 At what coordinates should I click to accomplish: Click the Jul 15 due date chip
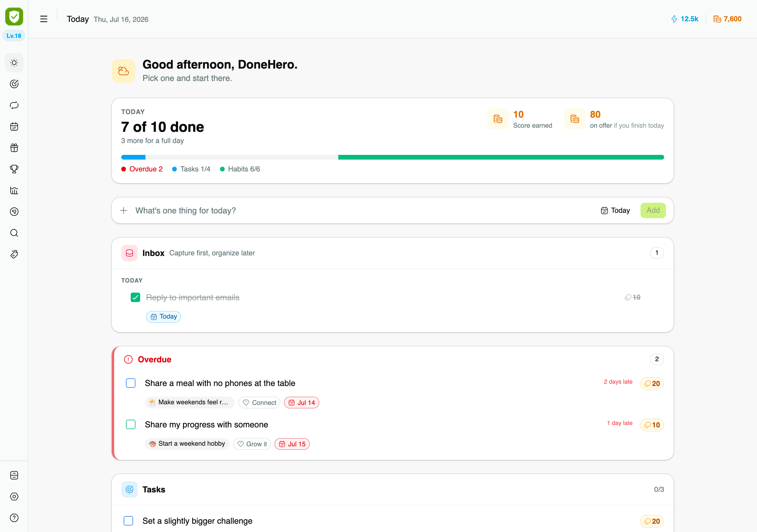292,444
